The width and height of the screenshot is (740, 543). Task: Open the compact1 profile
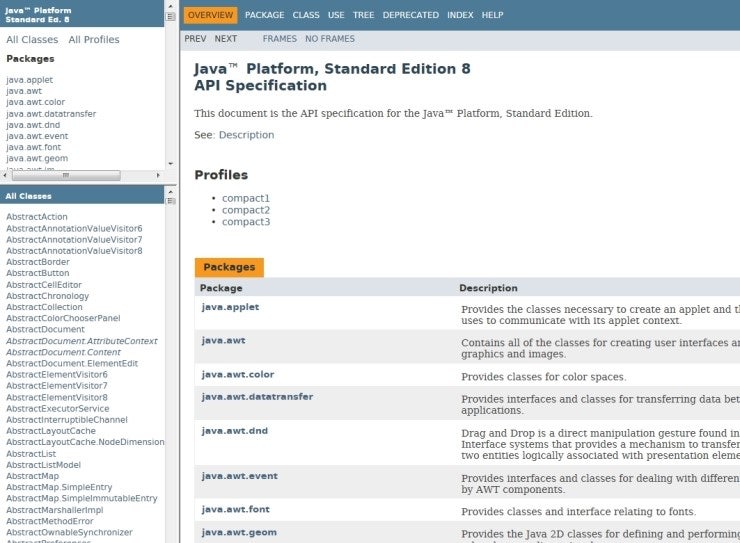(x=246, y=198)
